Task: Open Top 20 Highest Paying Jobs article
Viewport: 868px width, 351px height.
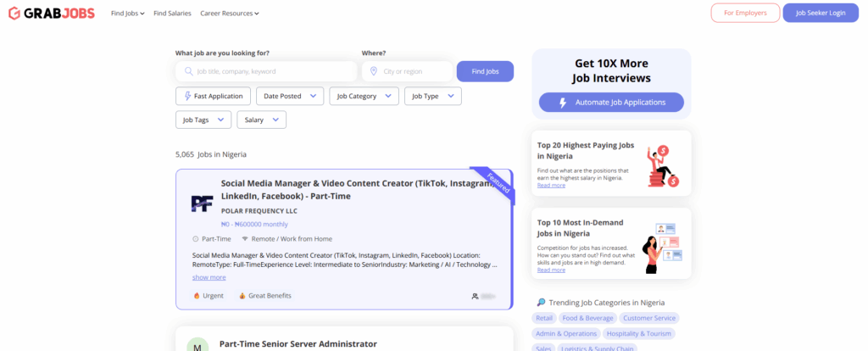Action: [586, 151]
